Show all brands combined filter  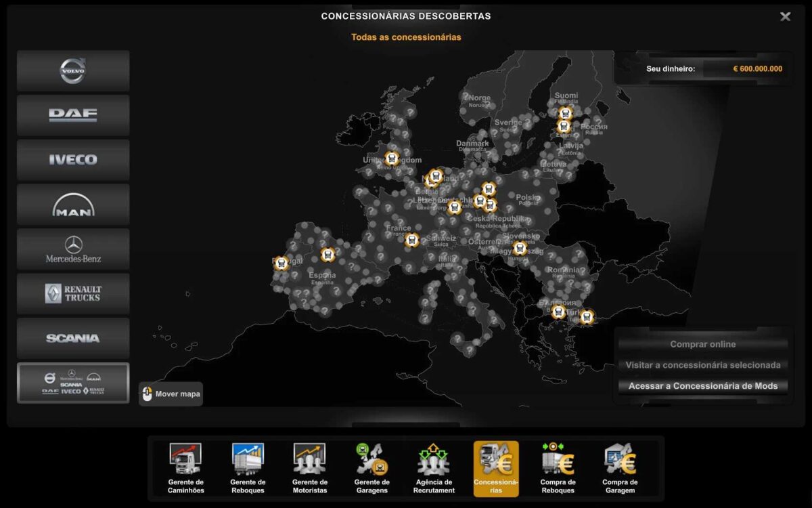[x=73, y=383]
